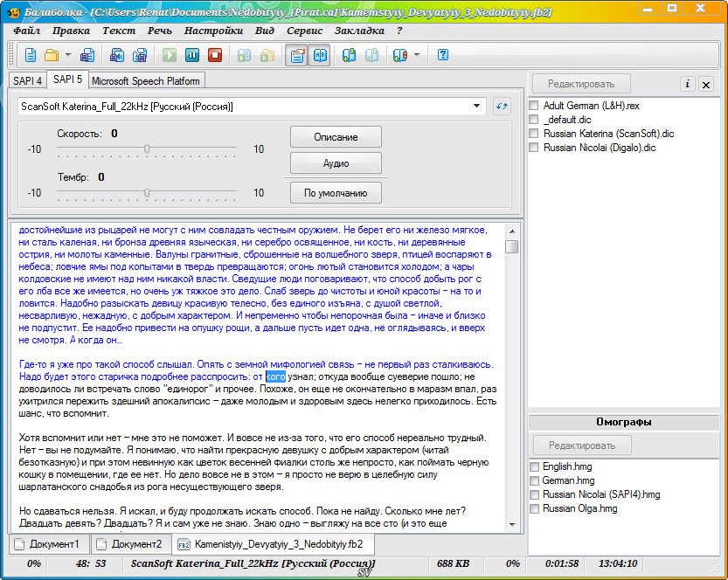Screen dimensions: 728x580
Task: Switch to the Документ2 document tab
Action: 131,544
